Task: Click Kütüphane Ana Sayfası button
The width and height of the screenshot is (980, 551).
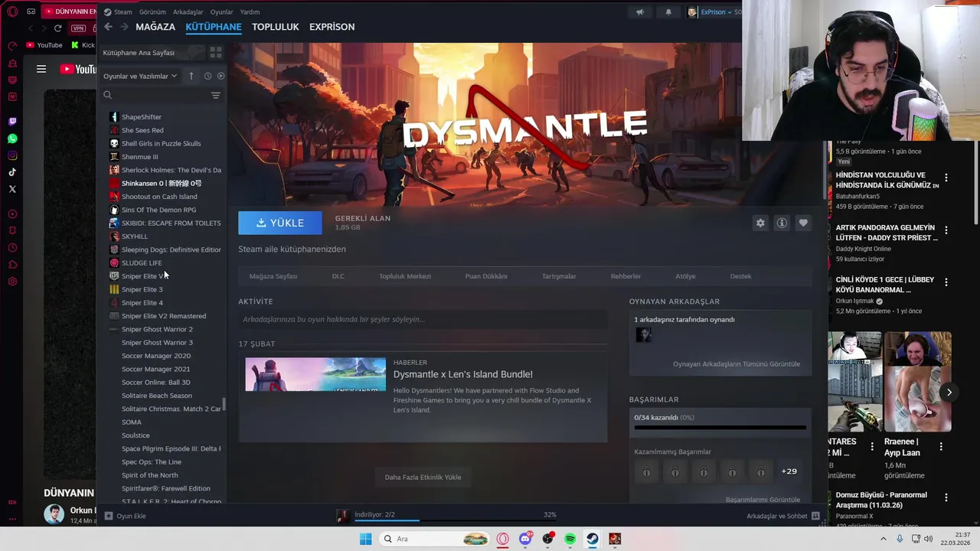Action: point(153,53)
